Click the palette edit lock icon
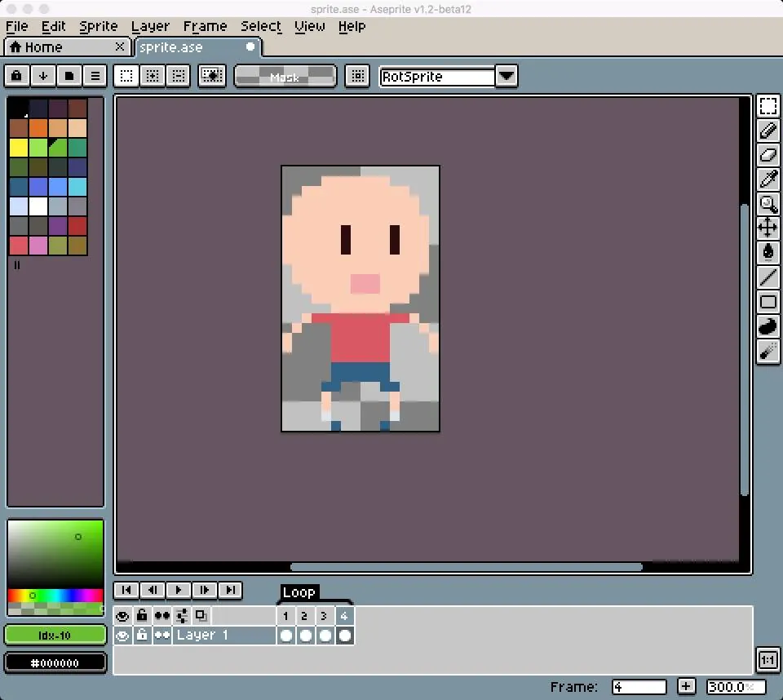Screen dimensions: 783x700 (16, 76)
